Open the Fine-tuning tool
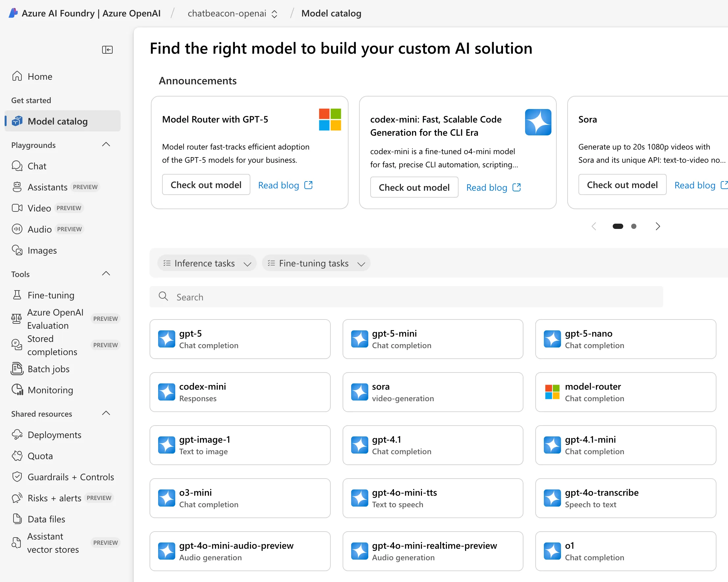 point(51,295)
